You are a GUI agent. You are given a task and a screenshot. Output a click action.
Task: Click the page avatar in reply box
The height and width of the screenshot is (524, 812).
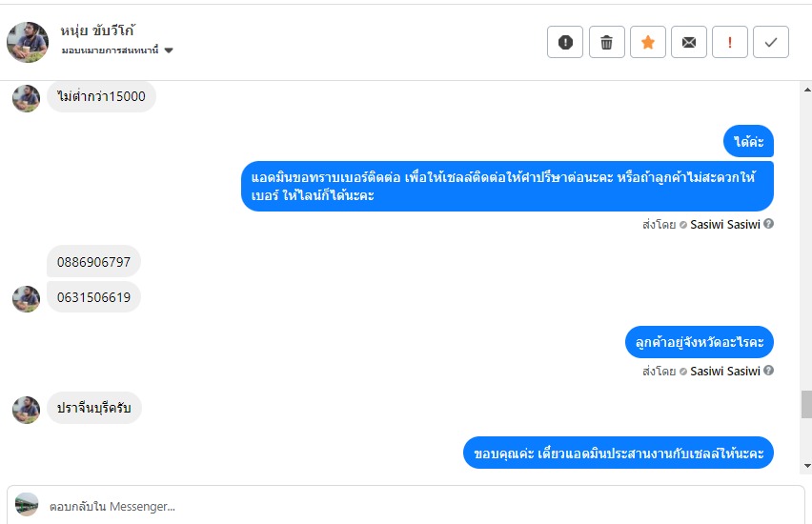(x=27, y=505)
